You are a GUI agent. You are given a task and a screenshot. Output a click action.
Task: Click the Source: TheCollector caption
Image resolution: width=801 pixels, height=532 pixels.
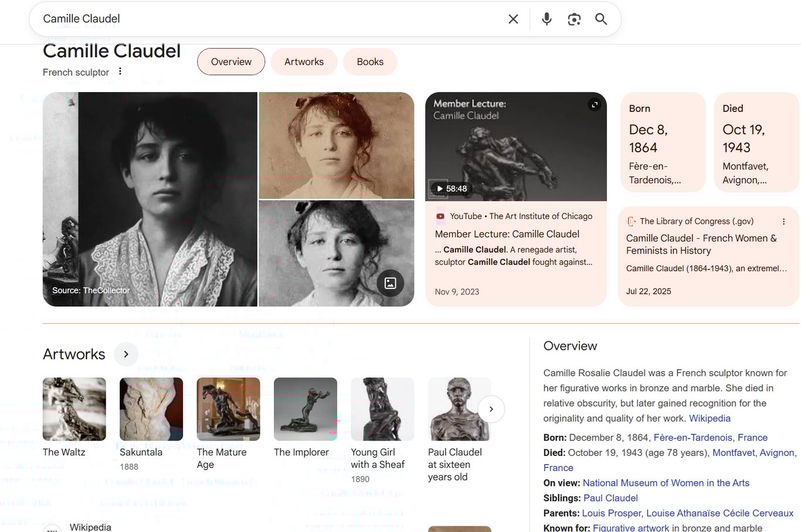coord(91,291)
